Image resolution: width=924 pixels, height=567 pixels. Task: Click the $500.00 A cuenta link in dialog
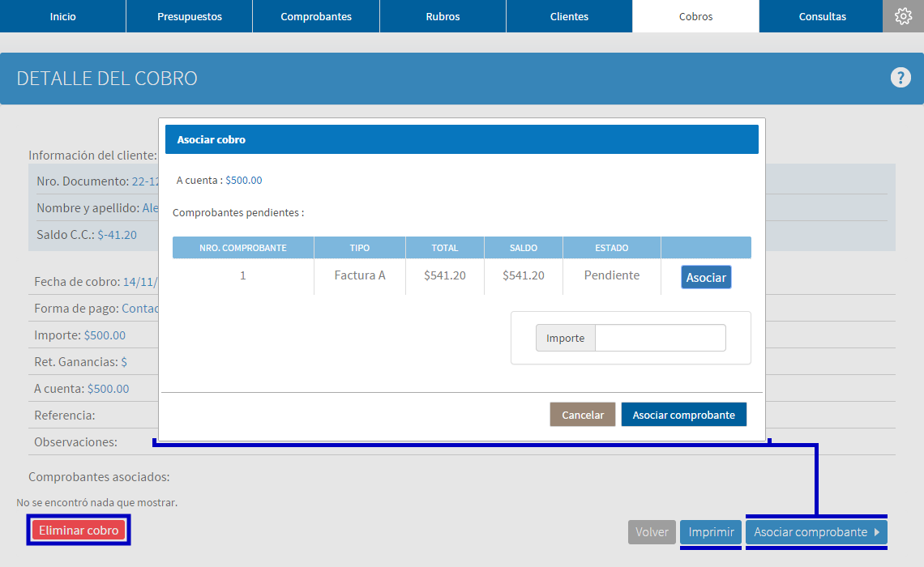[243, 180]
